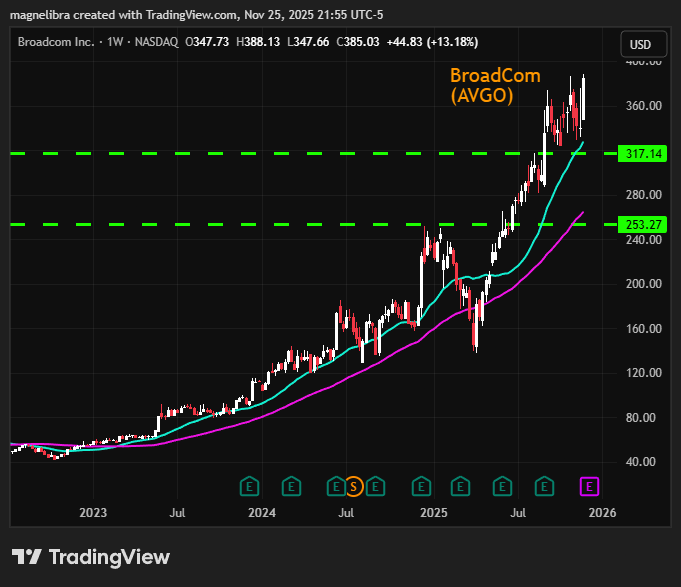Click the earnings E icon immediately right of the S split icon
The height and width of the screenshot is (587, 681).
point(375,486)
